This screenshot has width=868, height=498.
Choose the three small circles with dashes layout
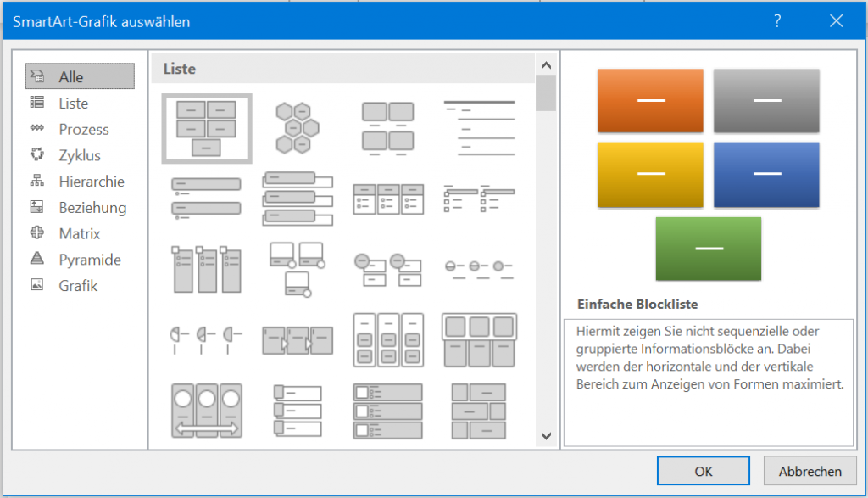coord(479,269)
